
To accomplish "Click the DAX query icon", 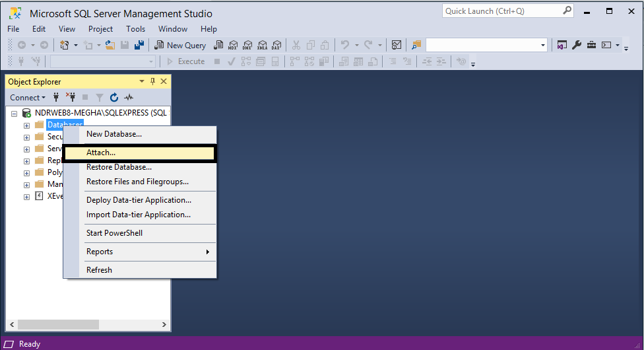I will coord(277,46).
